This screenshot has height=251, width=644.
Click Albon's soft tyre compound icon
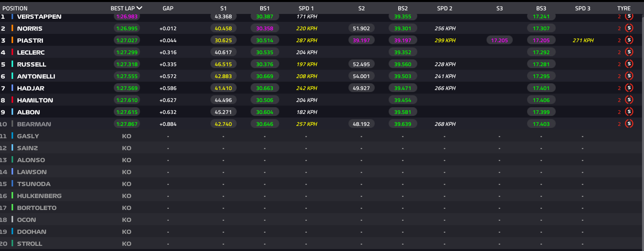click(x=629, y=112)
